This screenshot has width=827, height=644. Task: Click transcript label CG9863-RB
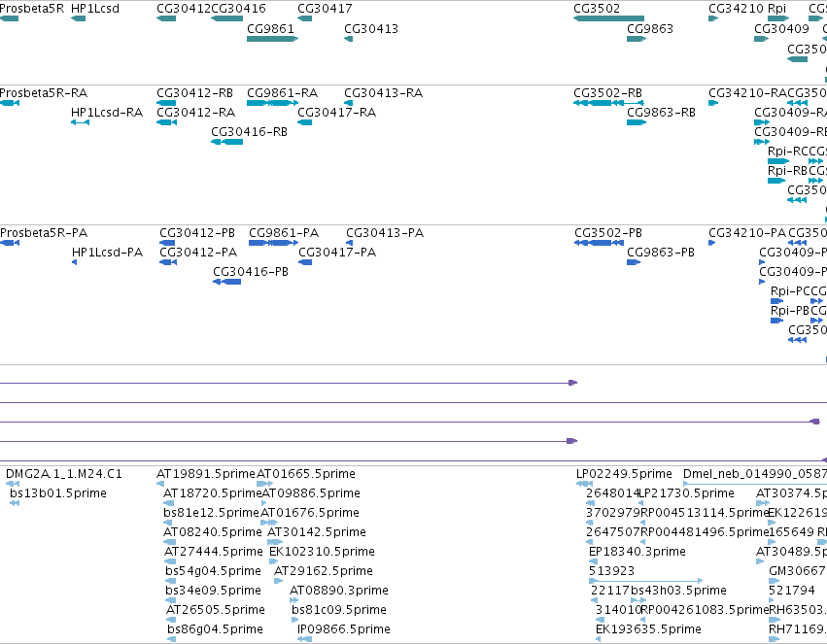point(661,113)
